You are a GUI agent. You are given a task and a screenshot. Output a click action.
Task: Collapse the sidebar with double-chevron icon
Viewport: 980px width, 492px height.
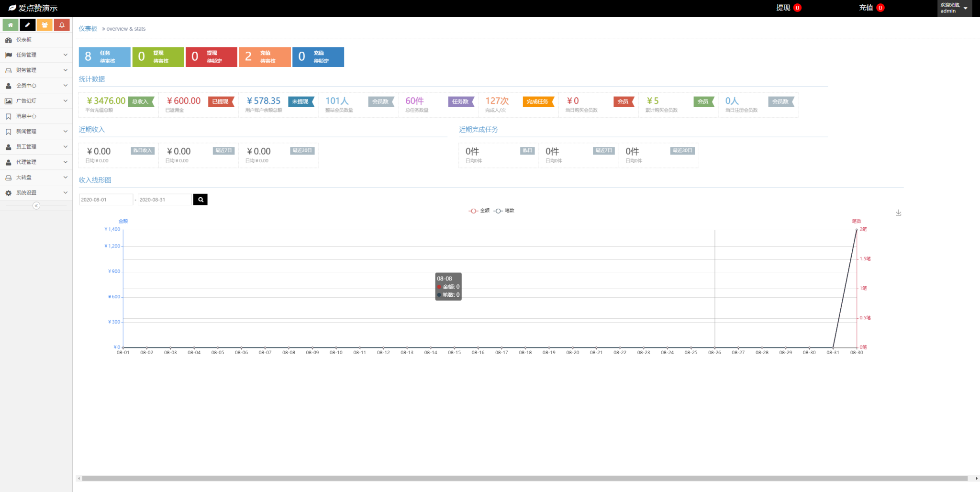click(x=36, y=206)
